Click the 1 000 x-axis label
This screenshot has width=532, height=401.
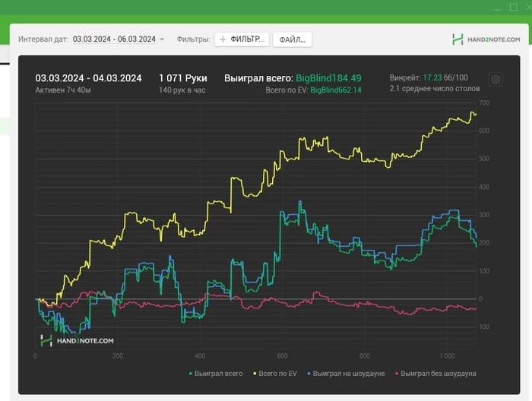click(447, 356)
